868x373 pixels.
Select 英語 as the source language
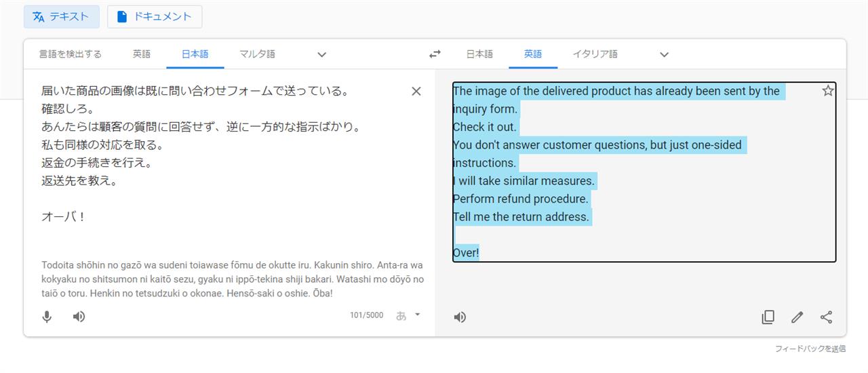coord(142,54)
